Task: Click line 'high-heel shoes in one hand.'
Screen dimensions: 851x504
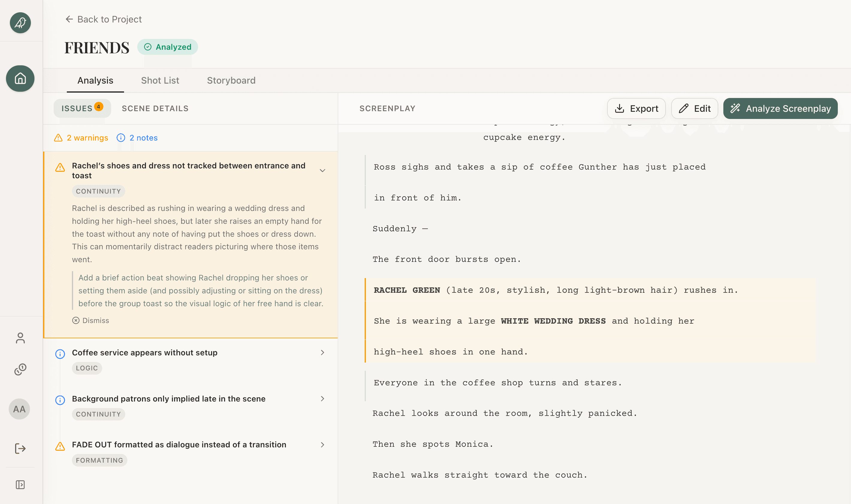Action: point(451,352)
